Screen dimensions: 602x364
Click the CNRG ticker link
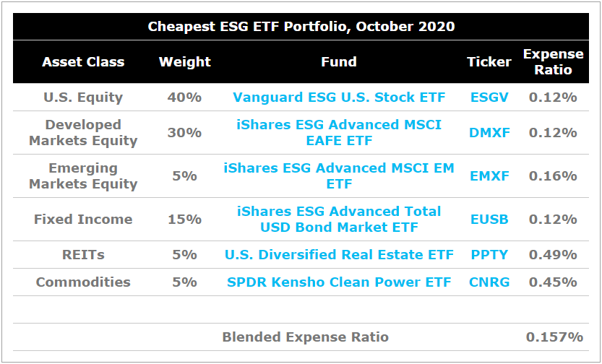pos(489,282)
